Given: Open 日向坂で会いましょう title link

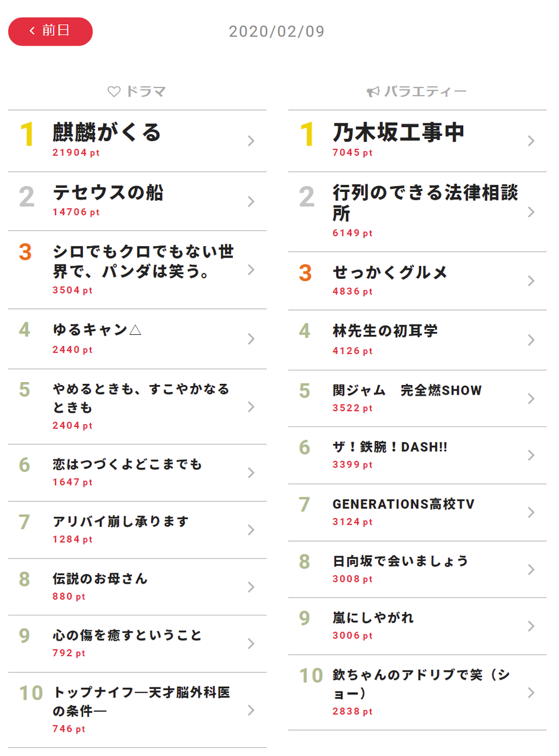Looking at the screenshot, I should pos(401,561).
